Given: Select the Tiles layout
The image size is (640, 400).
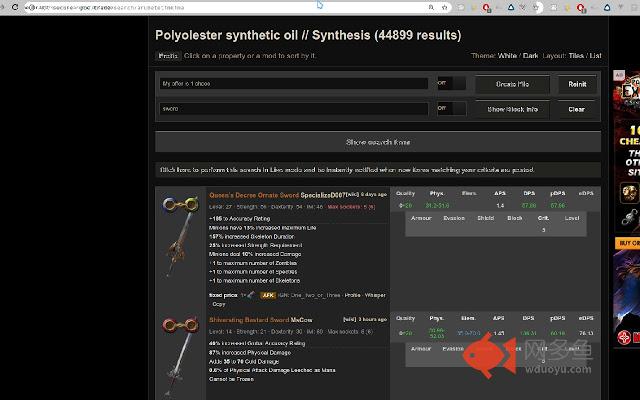Looking at the screenshot, I should (x=576, y=56).
